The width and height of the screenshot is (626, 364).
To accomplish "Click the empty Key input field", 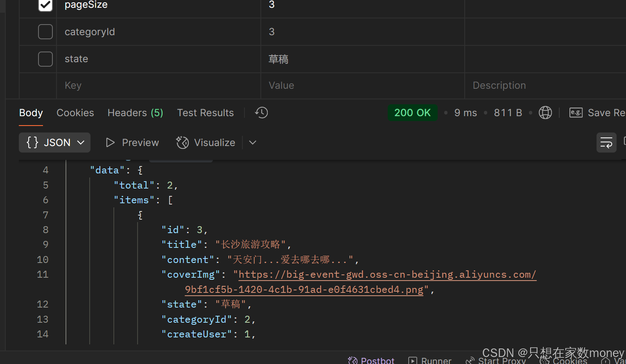I will (x=158, y=85).
